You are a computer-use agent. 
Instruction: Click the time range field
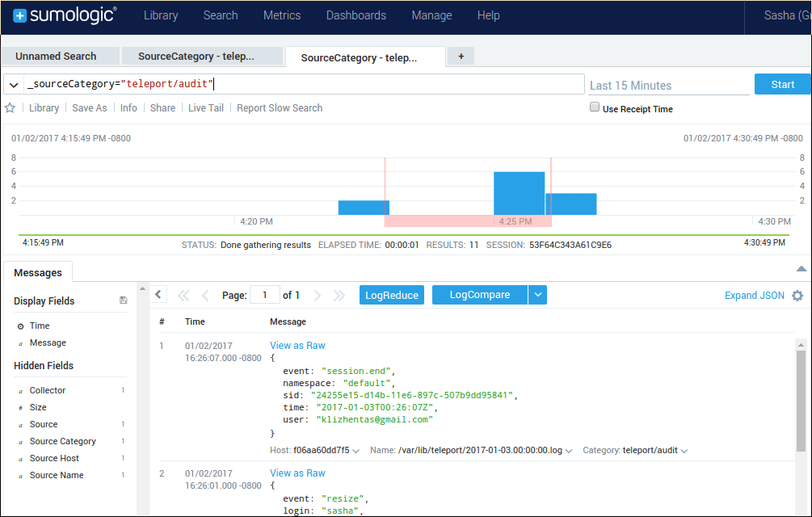[x=667, y=85]
